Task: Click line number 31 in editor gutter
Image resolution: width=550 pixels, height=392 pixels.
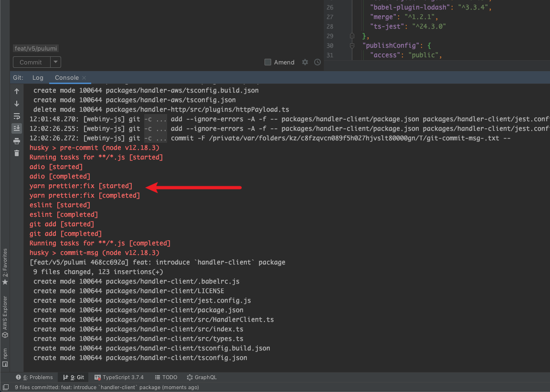Action: point(330,55)
